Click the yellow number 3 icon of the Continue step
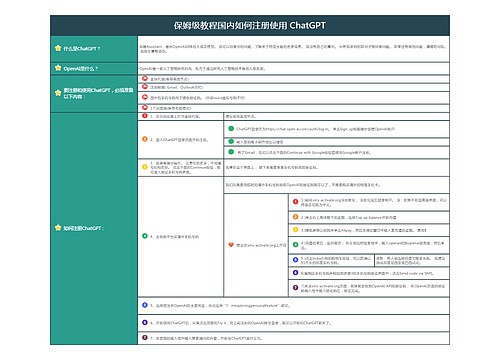Image resolution: width=500 pixels, height=360 pixels. click(x=145, y=167)
